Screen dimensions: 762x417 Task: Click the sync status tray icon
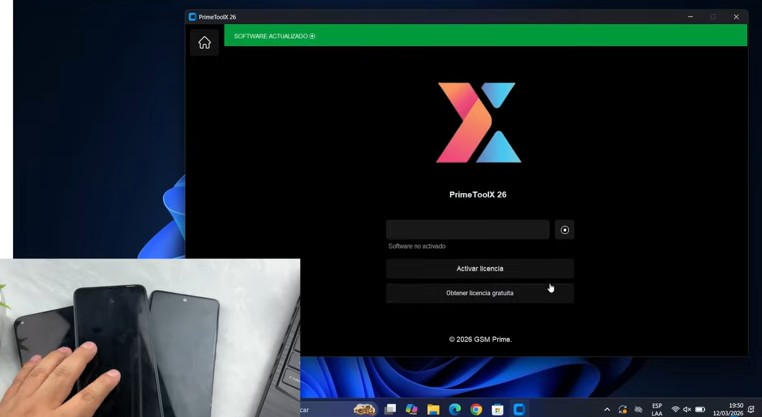pyautogui.click(x=623, y=410)
